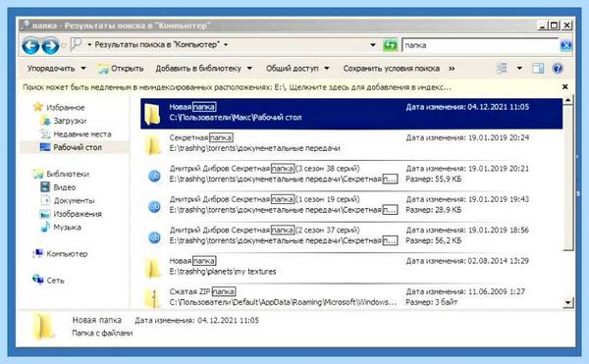Image resolution: width=589 pixels, height=364 pixels.
Task: Click details pane folder thumbnail
Action: coord(44,327)
